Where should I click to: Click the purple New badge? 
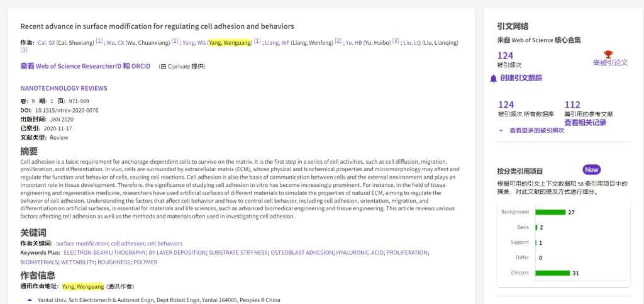[591, 170]
